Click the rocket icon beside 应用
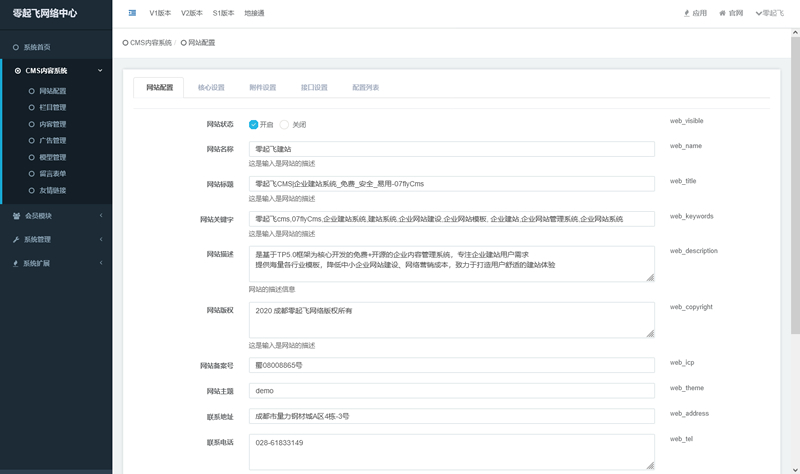The image size is (800, 474). (686, 13)
